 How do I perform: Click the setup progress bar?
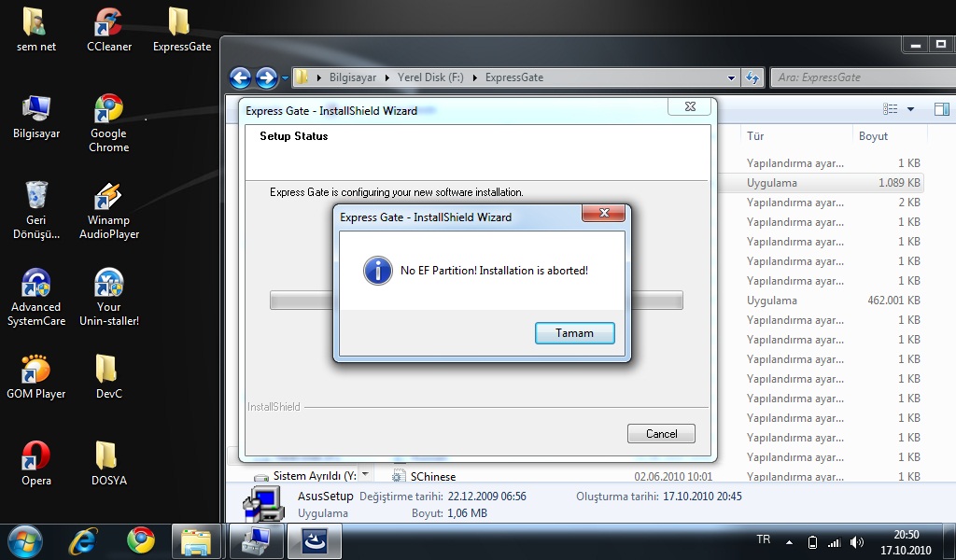[476, 300]
